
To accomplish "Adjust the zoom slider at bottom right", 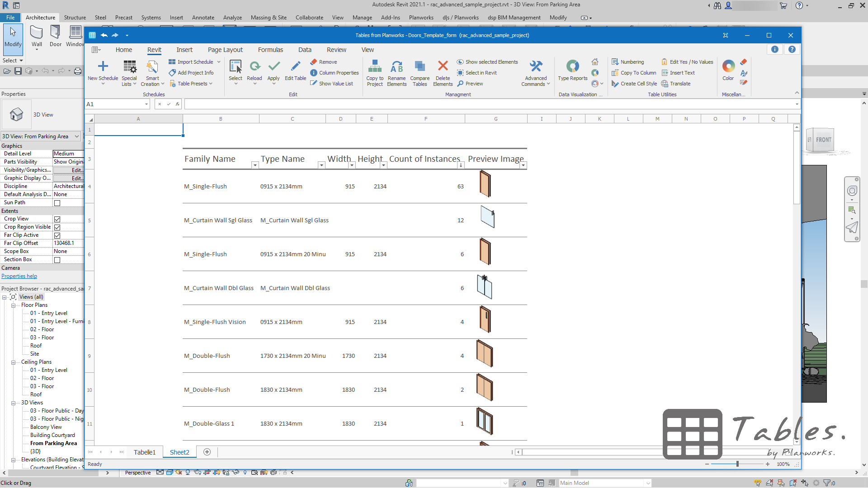I will point(737,464).
